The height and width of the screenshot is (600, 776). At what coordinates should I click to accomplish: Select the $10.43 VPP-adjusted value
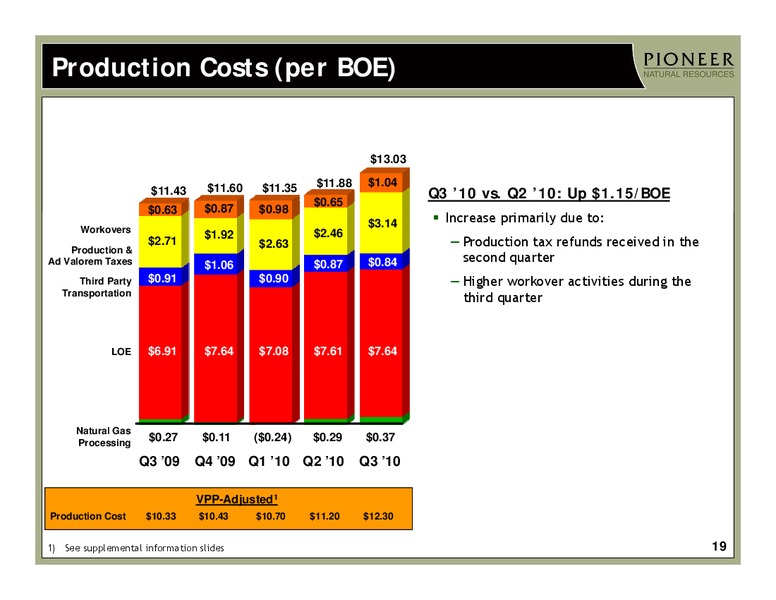tap(213, 516)
